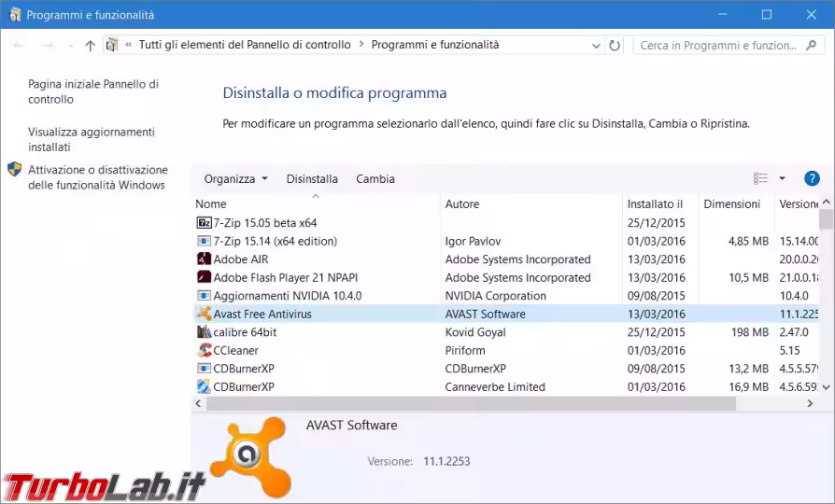Sort by the Versione column header
This screenshot has width=835, height=504.
tap(798, 203)
